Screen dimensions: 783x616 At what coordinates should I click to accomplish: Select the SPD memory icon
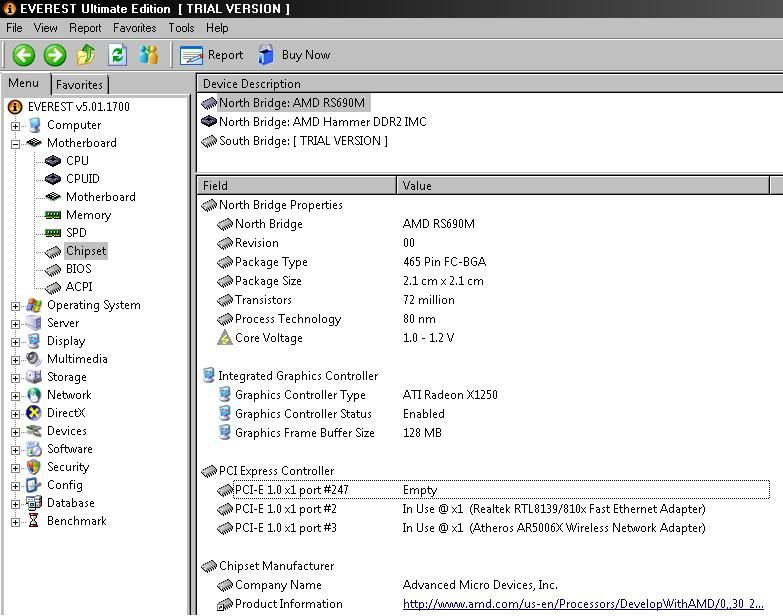pos(52,233)
